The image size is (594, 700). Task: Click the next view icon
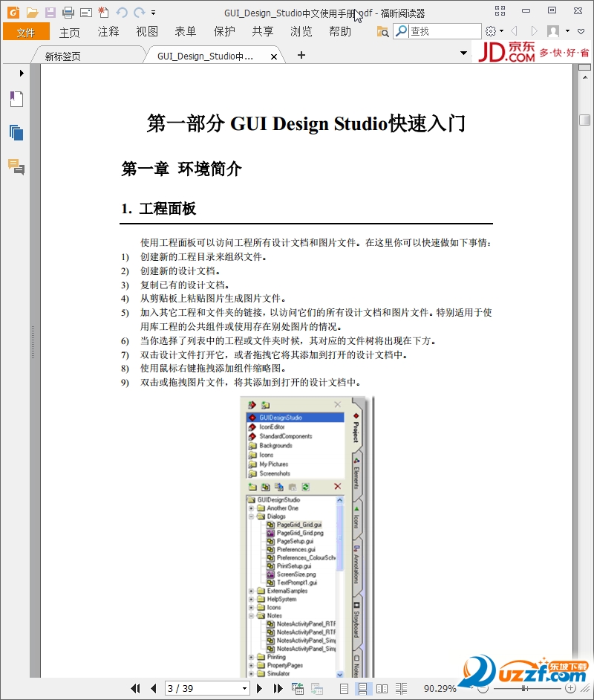(316, 688)
